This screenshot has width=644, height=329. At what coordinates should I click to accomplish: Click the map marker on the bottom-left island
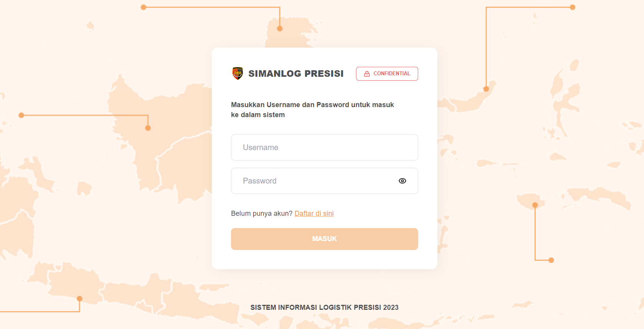pos(79,299)
